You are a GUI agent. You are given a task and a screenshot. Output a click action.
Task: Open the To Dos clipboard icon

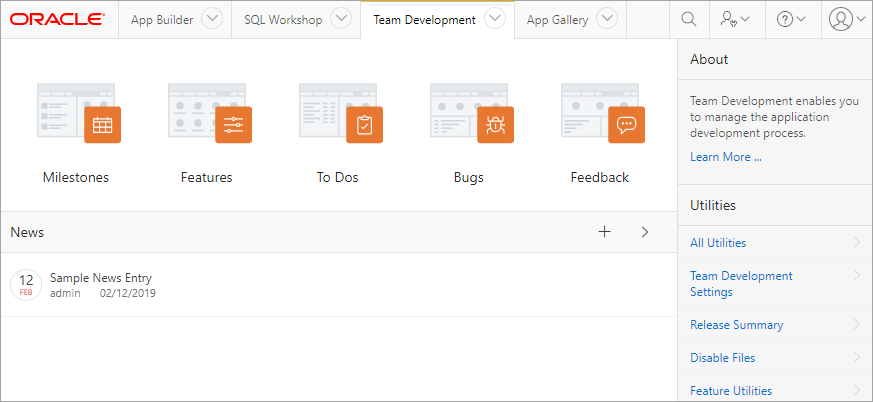click(364, 125)
